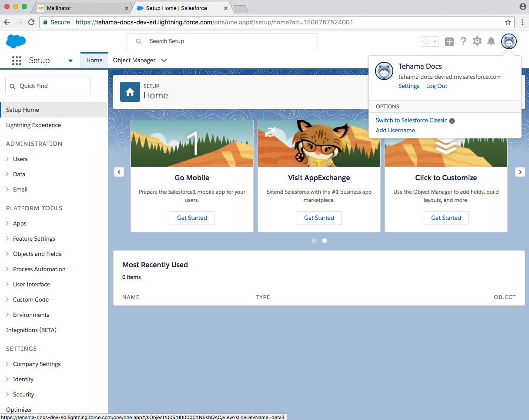The height and width of the screenshot is (420, 529).
Task: Open Optimizer in the sidebar
Action: coord(19,410)
